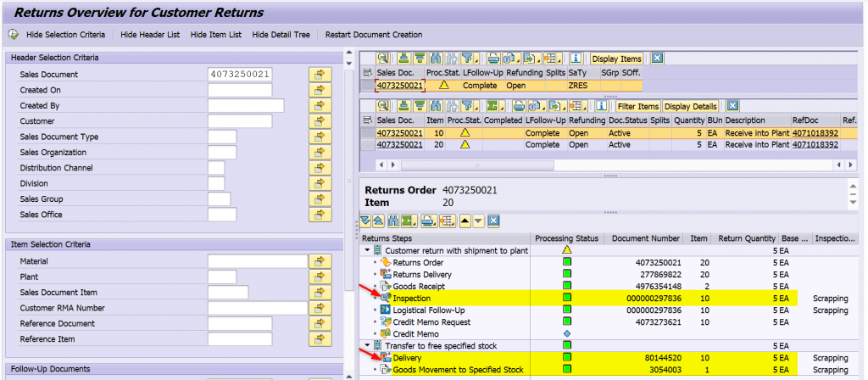Select the item 10 row selector cell

click(367, 133)
